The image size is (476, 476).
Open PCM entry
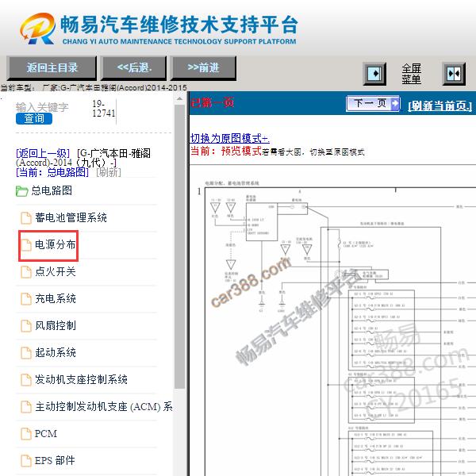pyautogui.click(x=46, y=433)
